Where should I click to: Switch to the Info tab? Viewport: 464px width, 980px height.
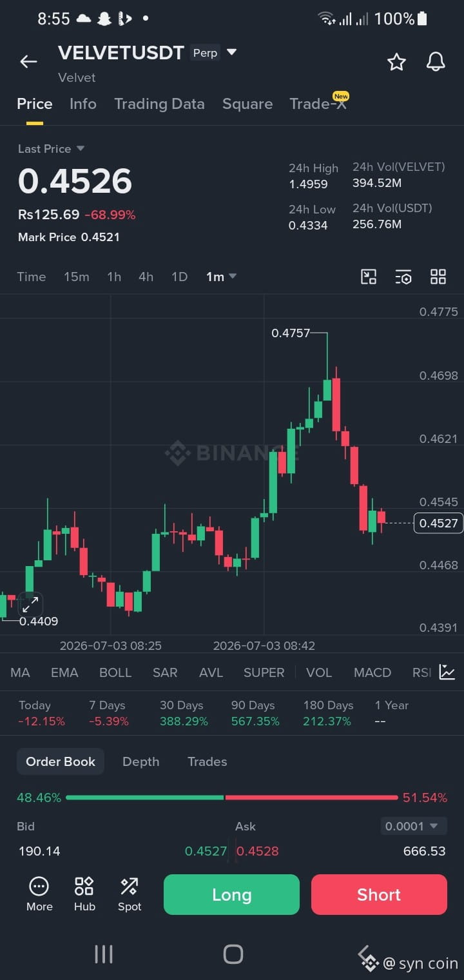(83, 104)
